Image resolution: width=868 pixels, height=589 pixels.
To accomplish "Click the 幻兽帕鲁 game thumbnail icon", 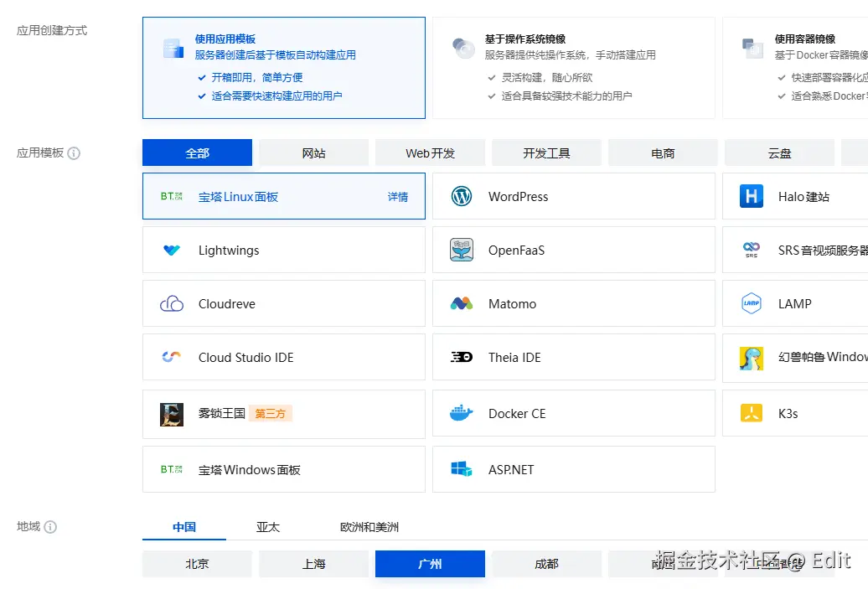I will tap(752, 358).
